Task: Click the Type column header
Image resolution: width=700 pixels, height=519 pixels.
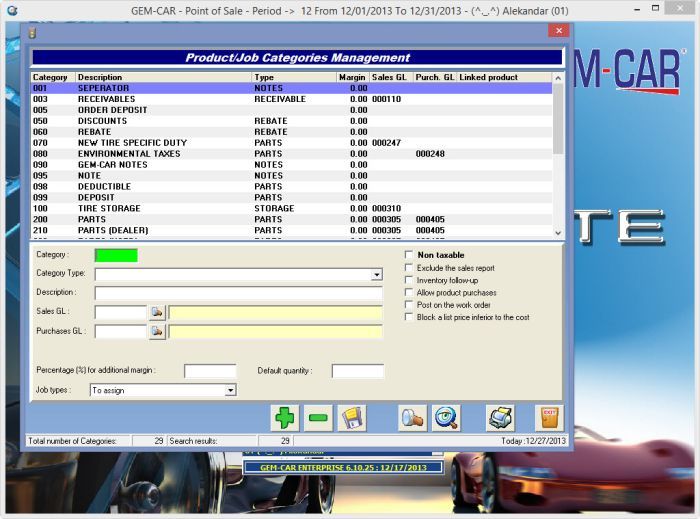Action: click(x=294, y=77)
